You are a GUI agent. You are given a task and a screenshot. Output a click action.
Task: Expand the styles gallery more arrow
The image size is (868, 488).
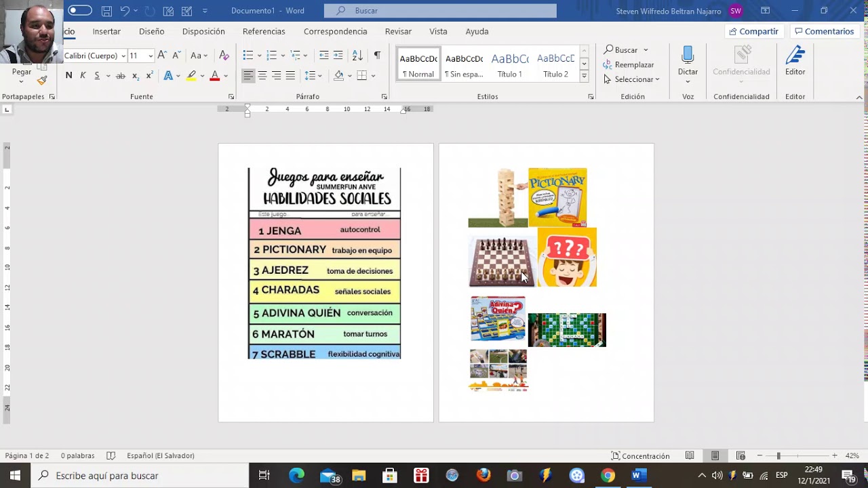pyautogui.click(x=584, y=76)
